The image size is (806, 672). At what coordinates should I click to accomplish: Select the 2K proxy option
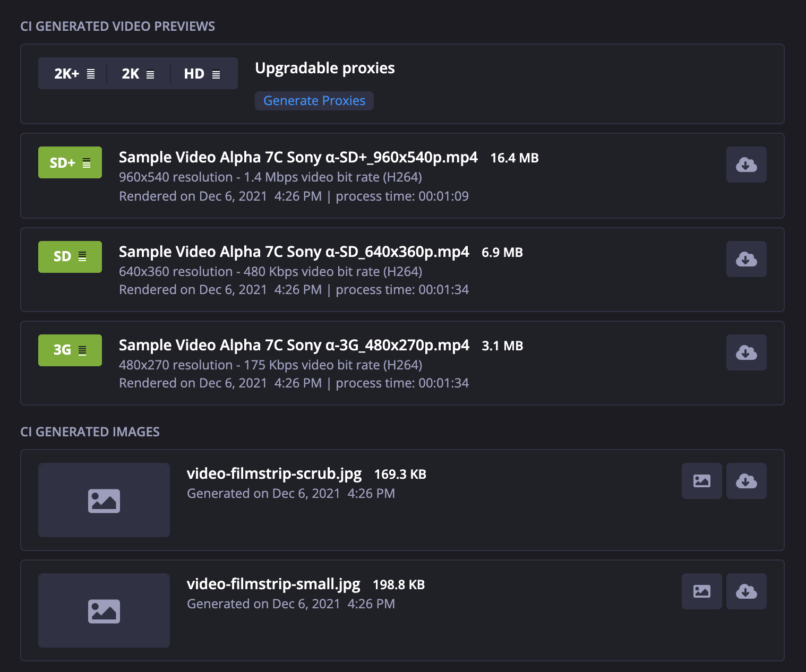tap(138, 74)
